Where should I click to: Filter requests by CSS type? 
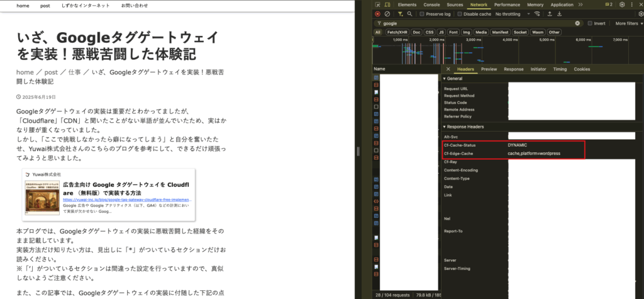[429, 32]
